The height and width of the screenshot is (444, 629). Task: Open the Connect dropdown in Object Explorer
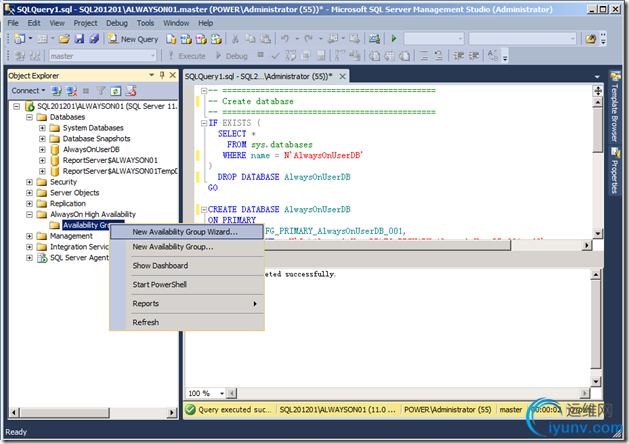tap(28, 91)
